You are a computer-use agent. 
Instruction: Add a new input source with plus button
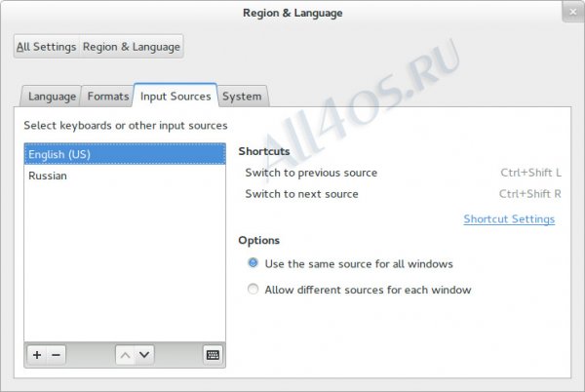coord(37,355)
